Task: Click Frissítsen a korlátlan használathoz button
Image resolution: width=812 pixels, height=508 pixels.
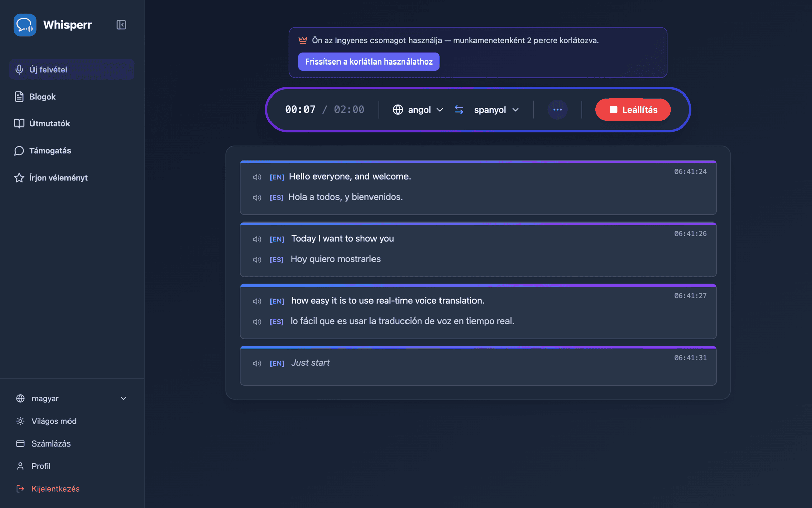Action: click(369, 61)
